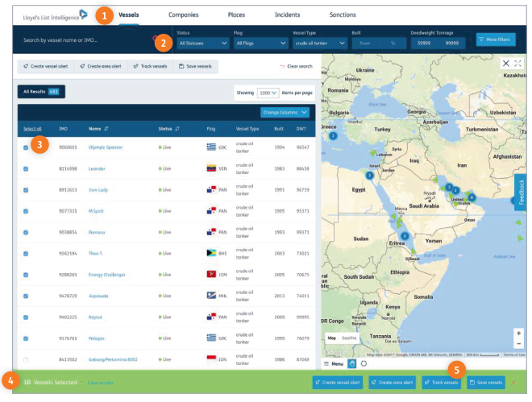Viewport: 532px width, 402px height.
Task: Click Clear vessels in the selection bar
Action: pos(100,383)
